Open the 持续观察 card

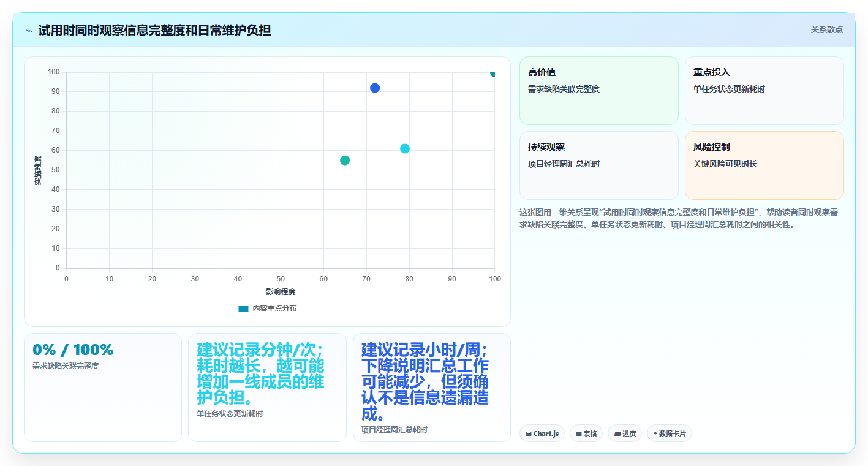[599, 166]
